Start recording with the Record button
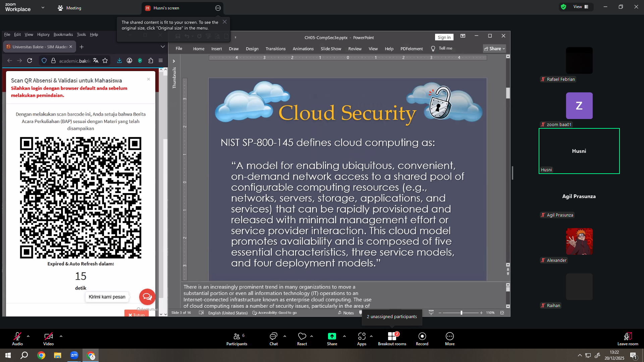Image resolution: width=644 pixels, height=362 pixels. tap(422, 339)
